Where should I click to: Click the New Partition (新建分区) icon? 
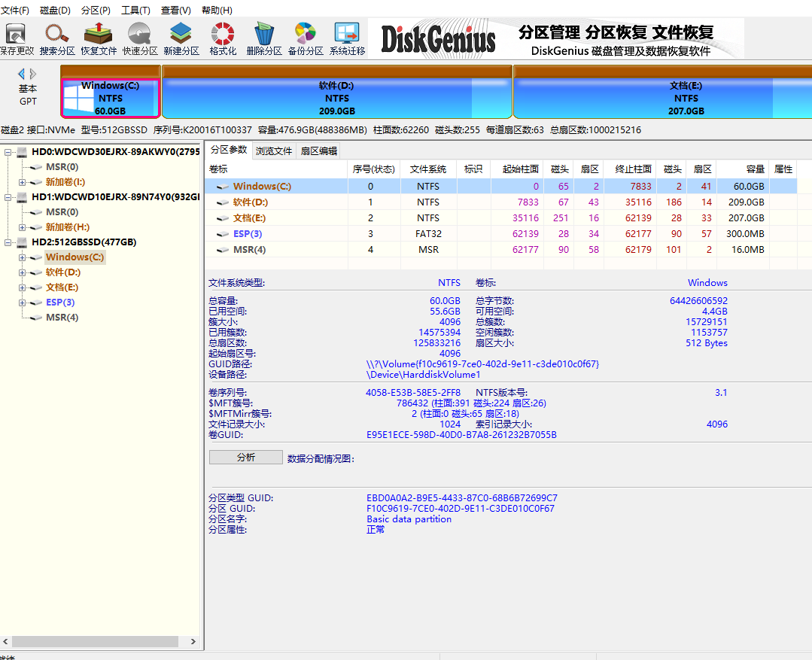(x=181, y=39)
